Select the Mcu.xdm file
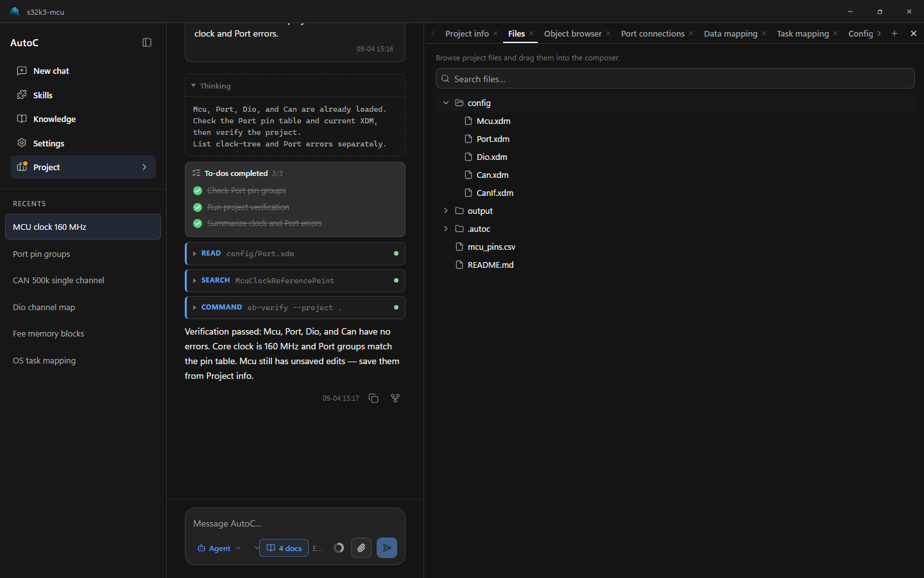 tap(493, 121)
